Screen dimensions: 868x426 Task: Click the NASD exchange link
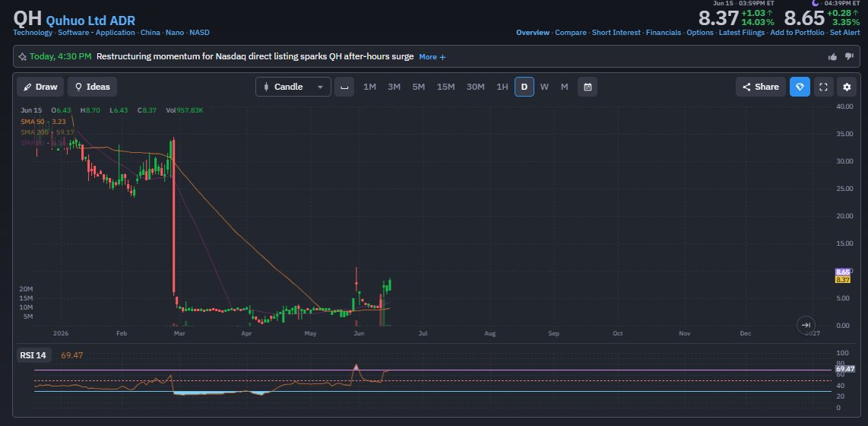[x=199, y=33]
